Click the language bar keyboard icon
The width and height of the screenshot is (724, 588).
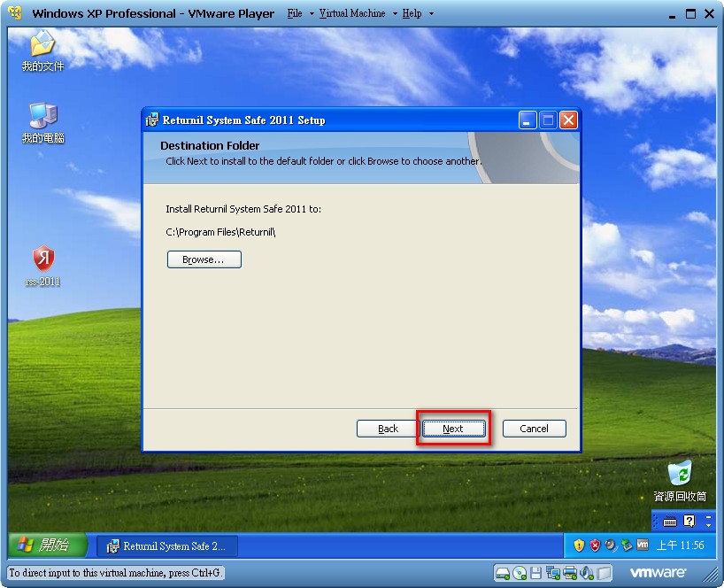(669, 522)
